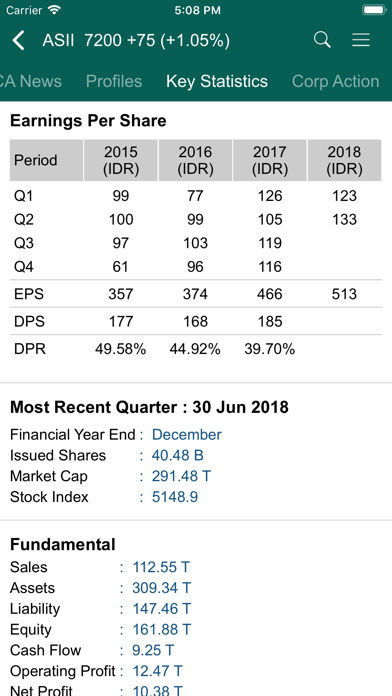Tap the 291.48 T market cap value
This screenshot has width=392, height=696.
[x=181, y=476]
